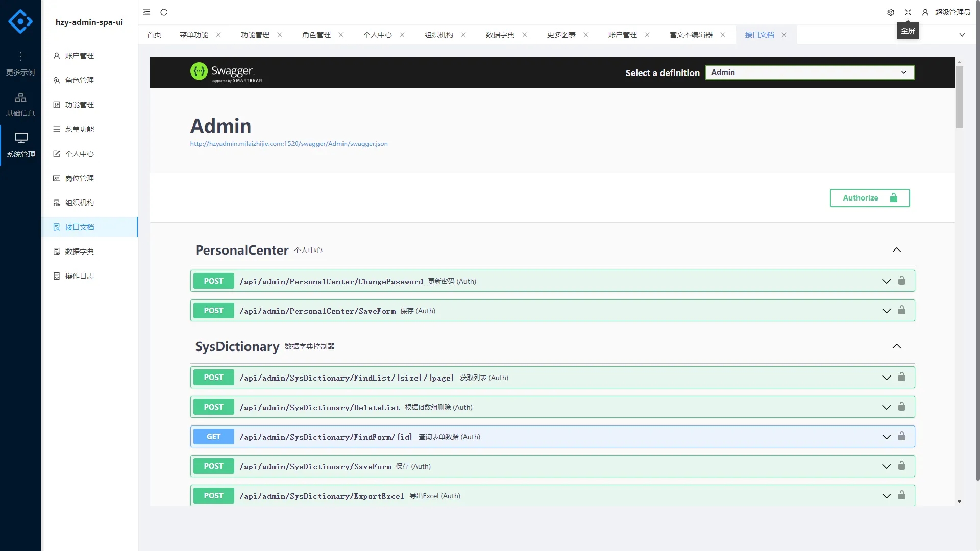The image size is (980, 551).
Task: Go to the 首页 tab
Action: point(154,35)
